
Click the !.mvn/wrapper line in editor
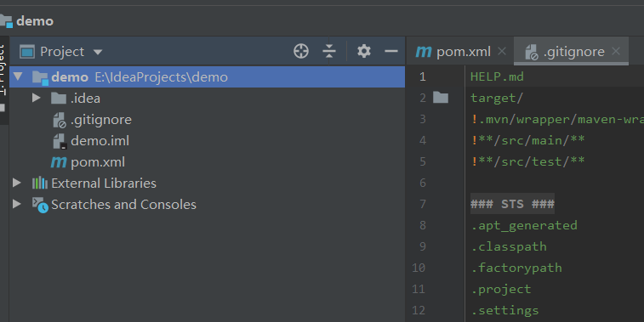(x=558, y=119)
